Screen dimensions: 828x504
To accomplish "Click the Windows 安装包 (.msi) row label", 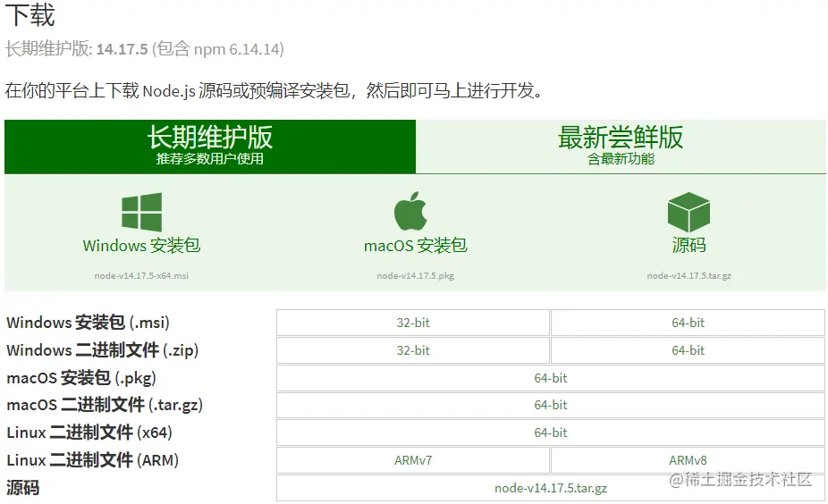I will click(89, 323).
